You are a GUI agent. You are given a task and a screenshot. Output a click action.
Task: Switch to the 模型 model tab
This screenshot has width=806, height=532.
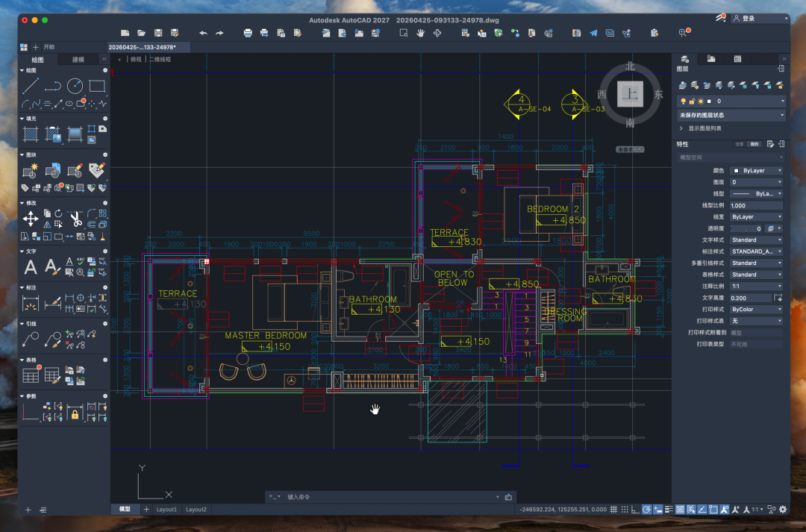(125, 510)
